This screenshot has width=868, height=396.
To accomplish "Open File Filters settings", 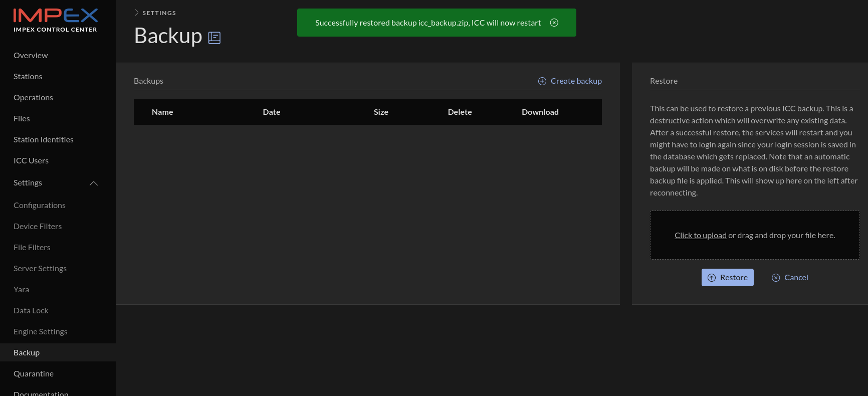I will [x=32, y=247].
